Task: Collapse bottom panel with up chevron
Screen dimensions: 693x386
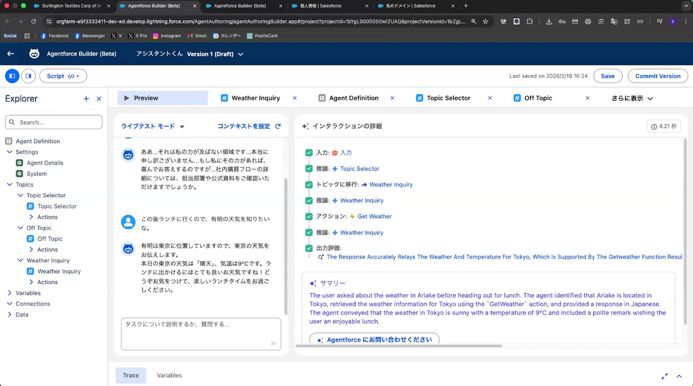Action: pos(679,376)
